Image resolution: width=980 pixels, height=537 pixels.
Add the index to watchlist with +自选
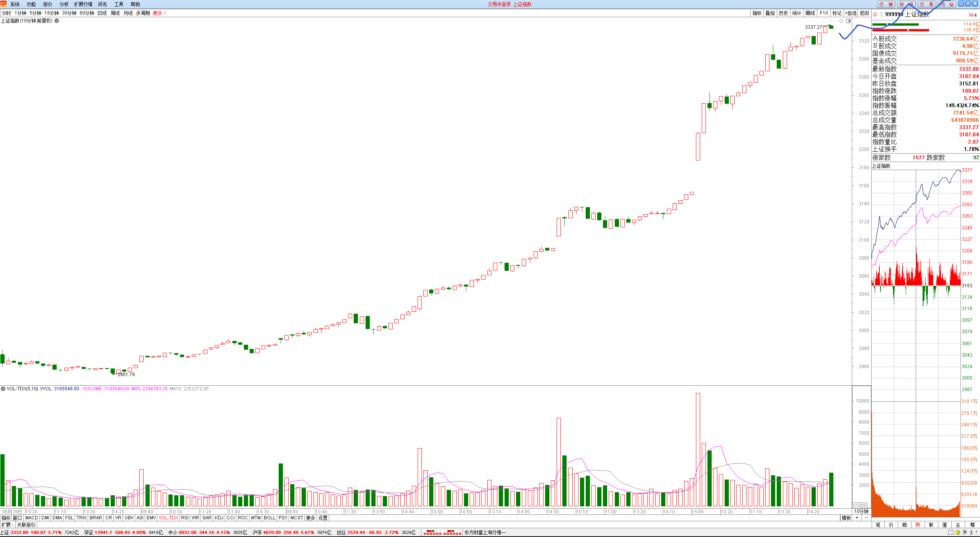click(x=851, y=13)
